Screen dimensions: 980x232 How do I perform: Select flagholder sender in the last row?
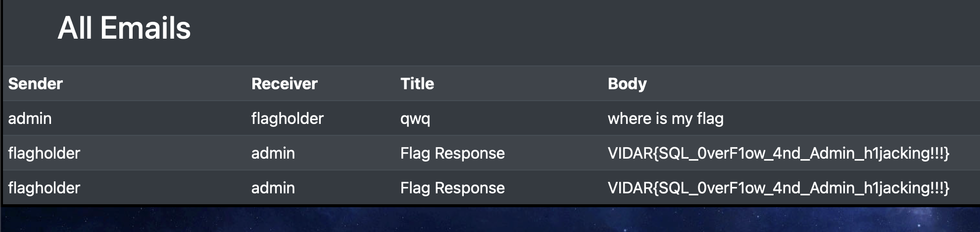[44, 188]
